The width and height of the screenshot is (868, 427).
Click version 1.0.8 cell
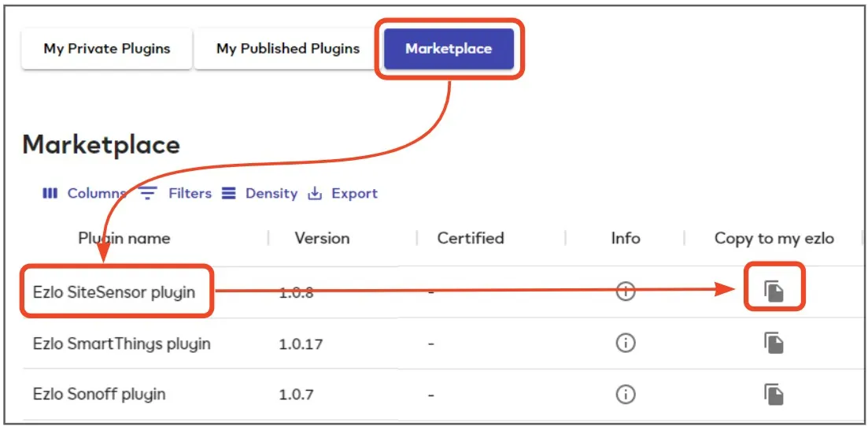(x=297, y=292)
